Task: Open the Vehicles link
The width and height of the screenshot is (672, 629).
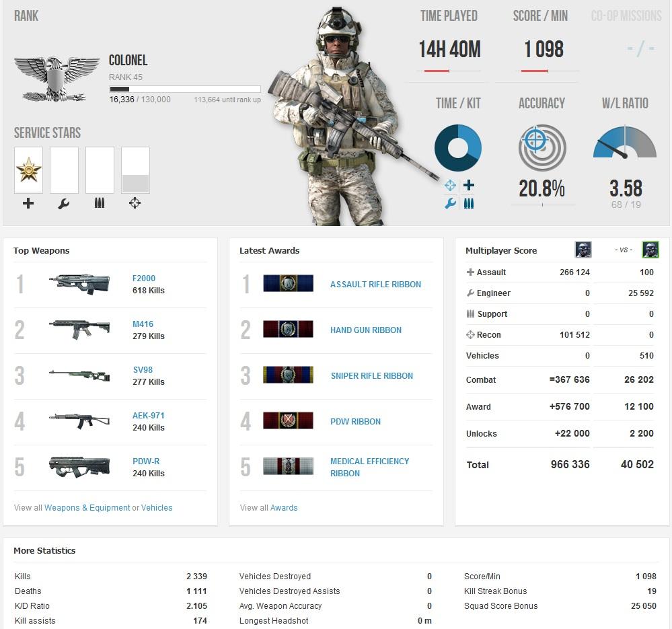Action: [x=157, y=508]
